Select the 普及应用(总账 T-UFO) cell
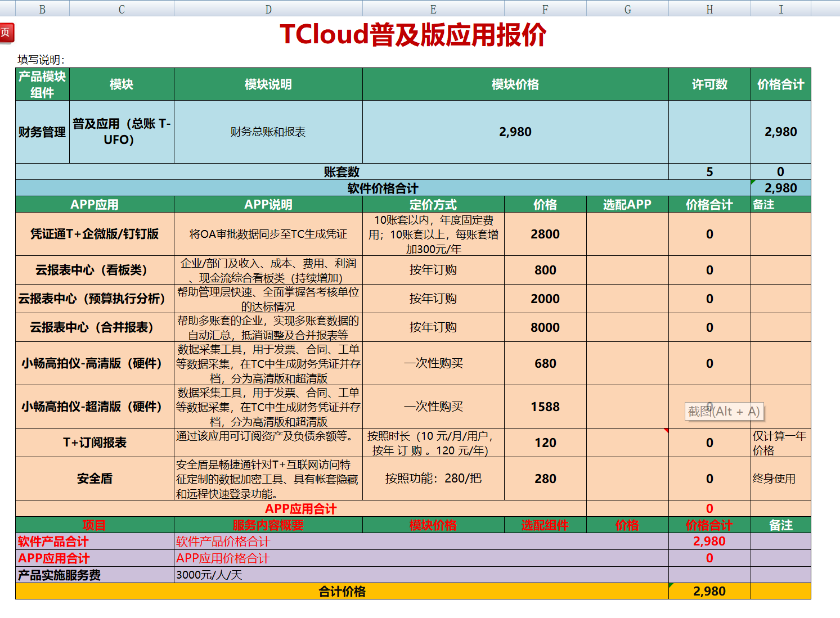This screenshot has height=618, width=840. 122,132
